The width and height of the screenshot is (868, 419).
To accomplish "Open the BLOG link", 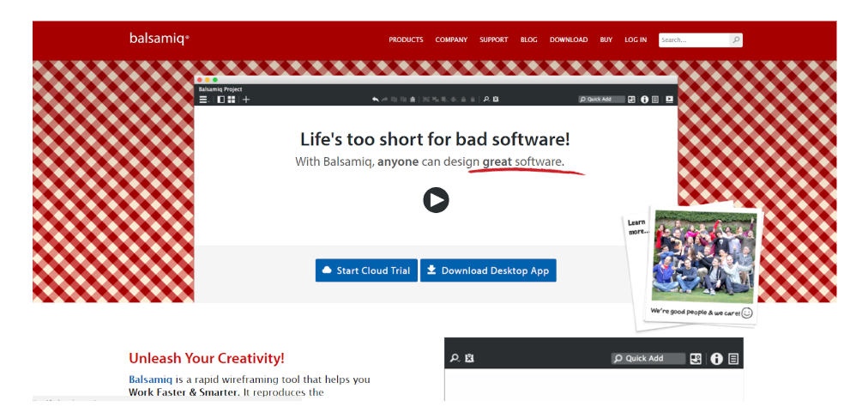I will point(528,39).
